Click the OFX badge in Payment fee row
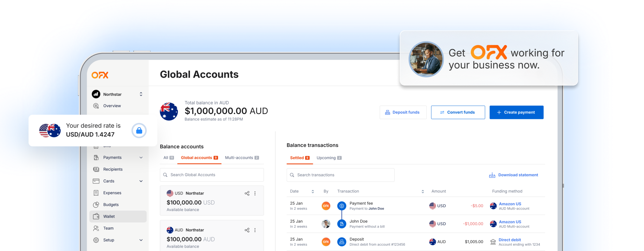The height and width of the screenshot is (251, 644). 326,206
